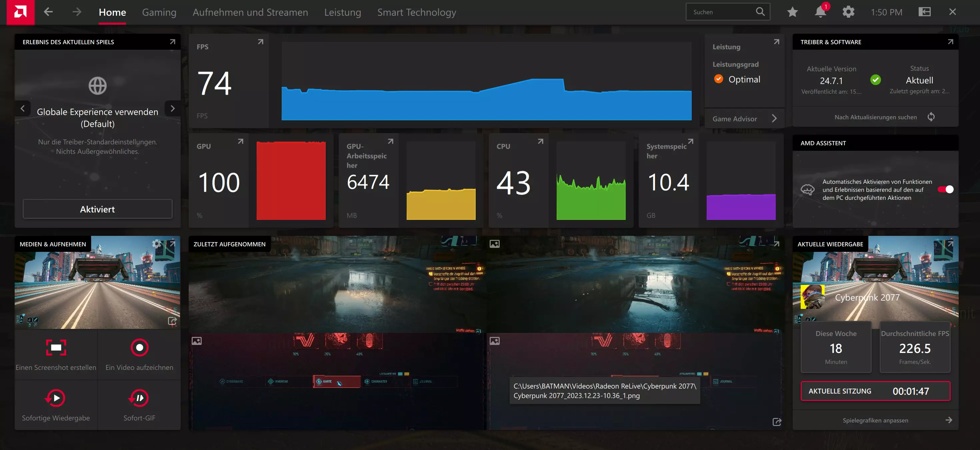Expand the GPU-Arbeitsspeicher tile
Viewport: 980px width, 450px height.
(390, 141)
